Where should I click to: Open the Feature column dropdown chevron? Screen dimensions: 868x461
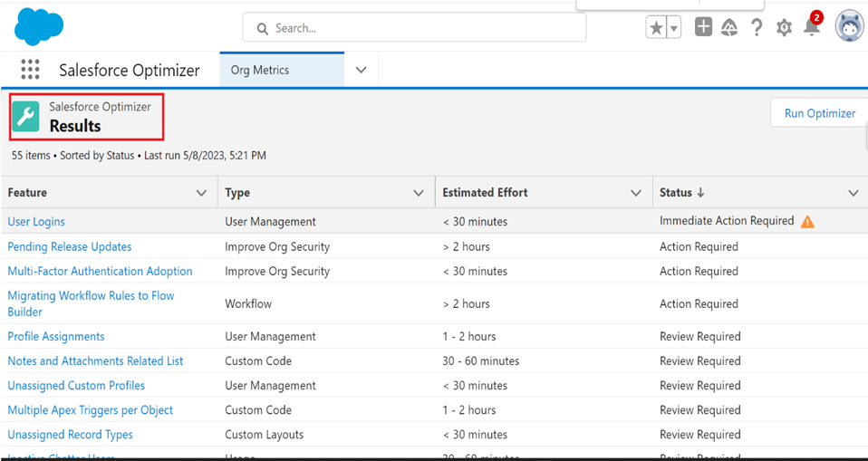coord(201,193)
